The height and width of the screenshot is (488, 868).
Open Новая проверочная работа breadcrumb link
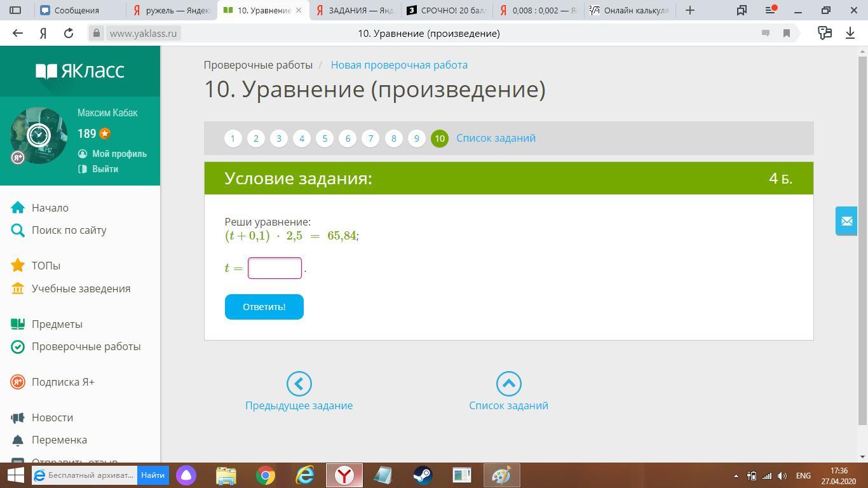pos(399,65)
